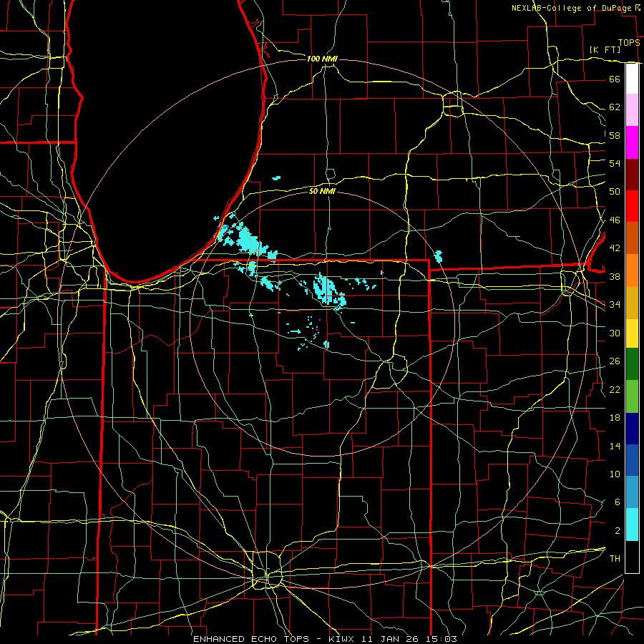Click the "10" legend value
The width and height of the screenshot is (644, 644).
click(x=615, y=474)
